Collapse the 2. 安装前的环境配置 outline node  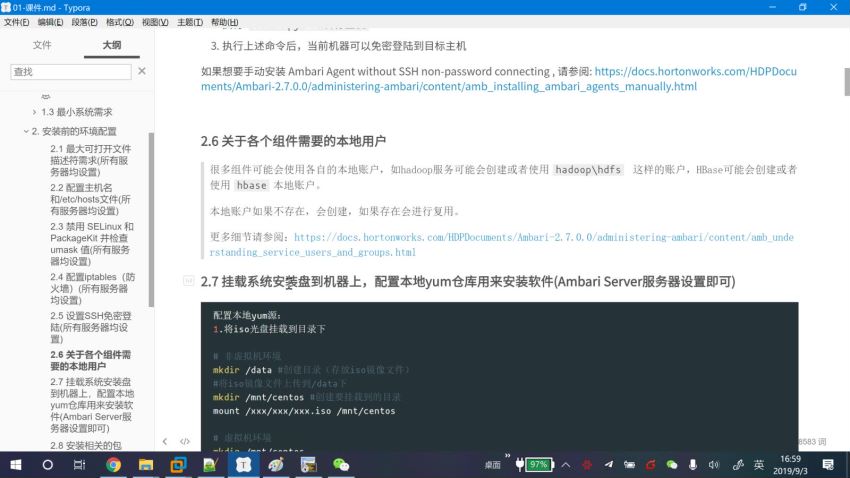pyautogui.click(x=25, y=131)
